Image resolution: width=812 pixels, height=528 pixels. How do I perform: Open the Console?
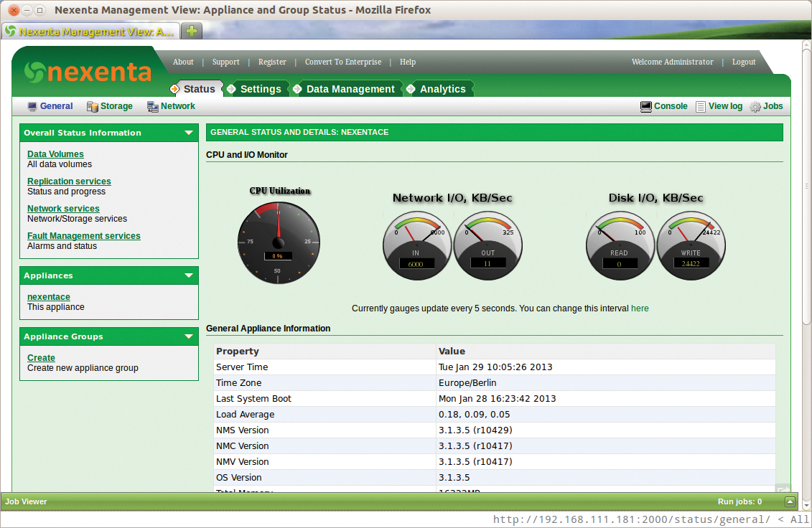pos(669,105)
